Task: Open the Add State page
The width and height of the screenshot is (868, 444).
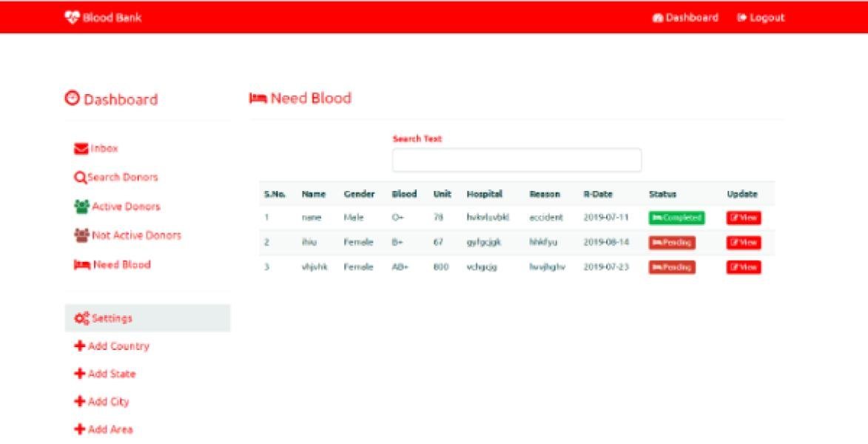Action: coord(111,374)
